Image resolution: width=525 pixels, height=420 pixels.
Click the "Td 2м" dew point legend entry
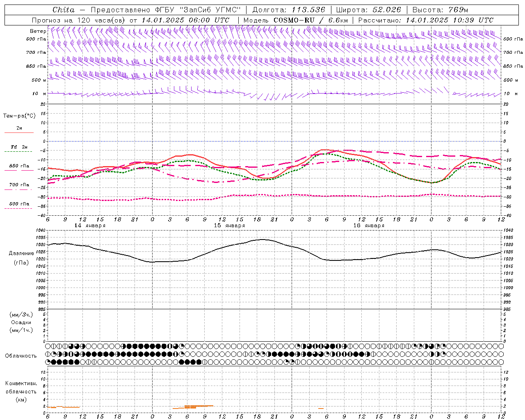click(x=19, y=147)
